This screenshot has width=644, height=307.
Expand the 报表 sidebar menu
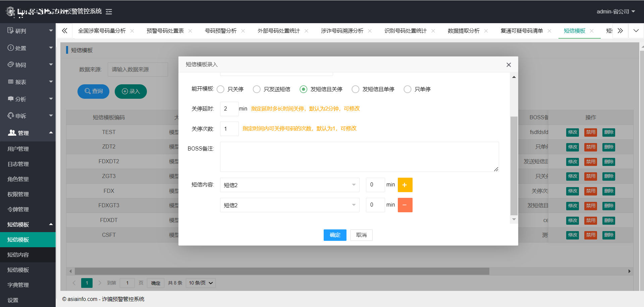28,82
